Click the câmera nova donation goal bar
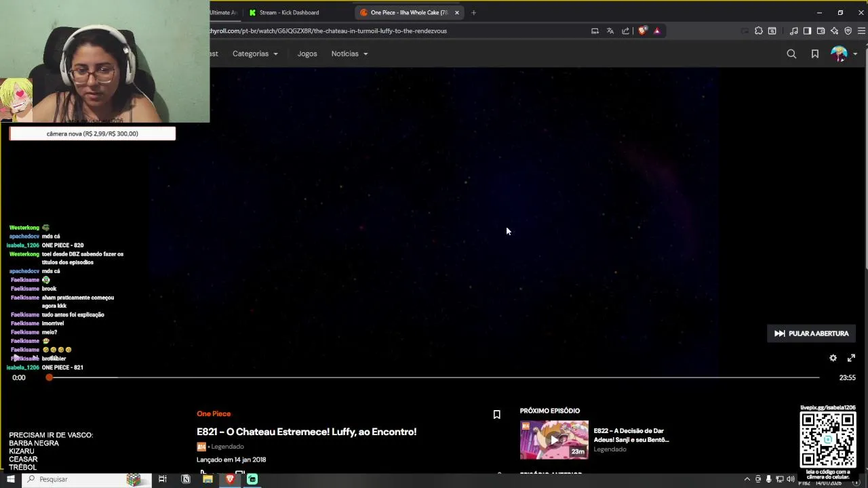The image size is (868, 488). pos(92,134)
